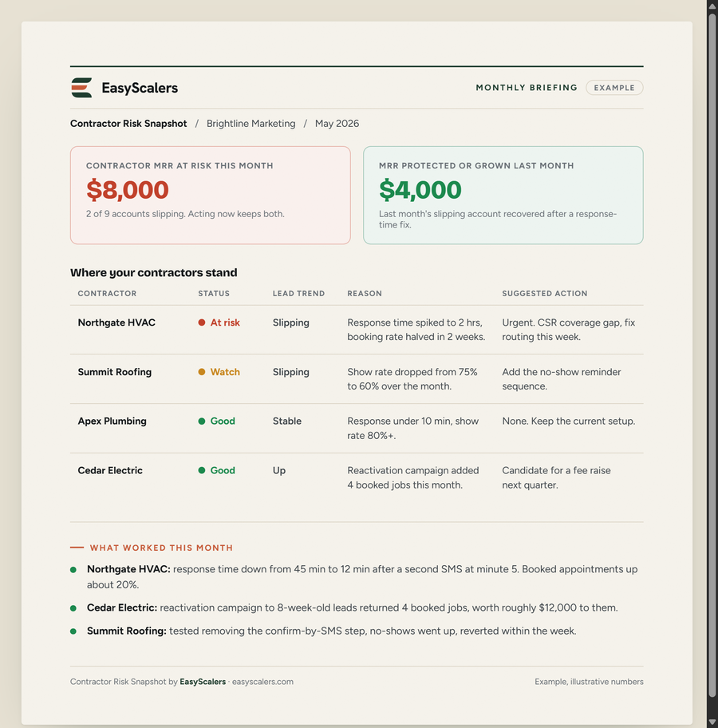Click the $4,000 protected MRR figure

tap(420, 190)
